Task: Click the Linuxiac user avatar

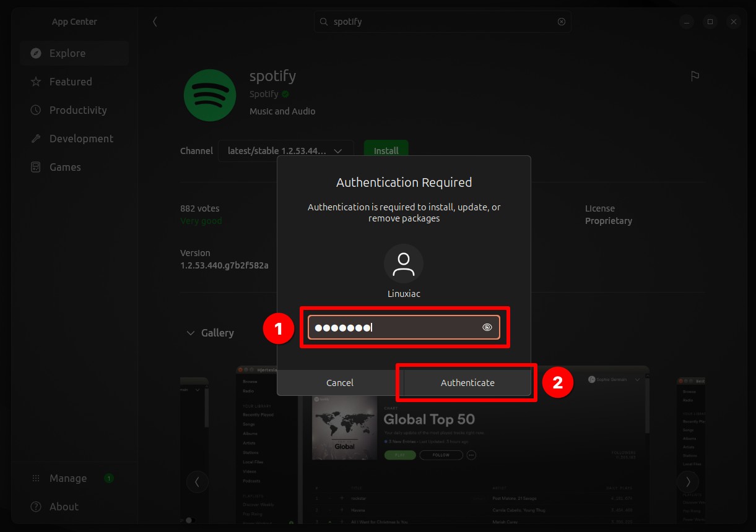Action: tap(404, 264)
